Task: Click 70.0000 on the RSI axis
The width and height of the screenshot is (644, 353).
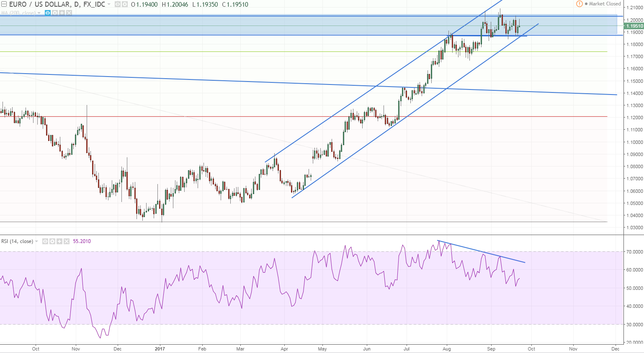Action: (x=634, y=252)
